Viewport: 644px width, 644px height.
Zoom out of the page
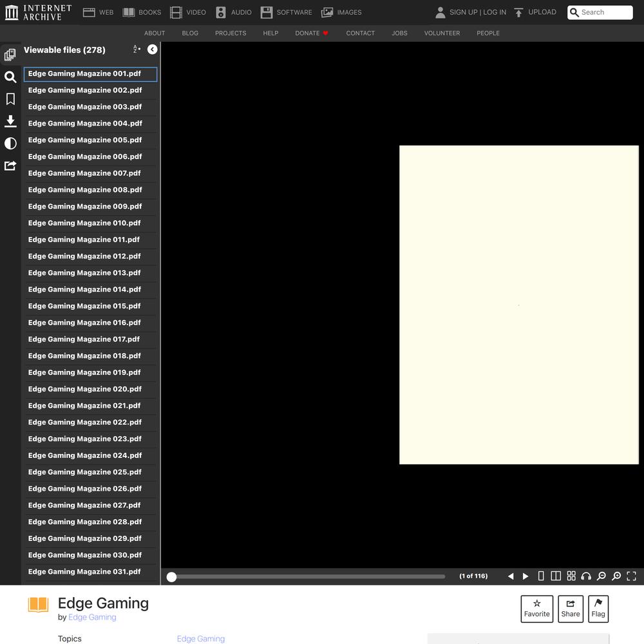coord(601,576)
